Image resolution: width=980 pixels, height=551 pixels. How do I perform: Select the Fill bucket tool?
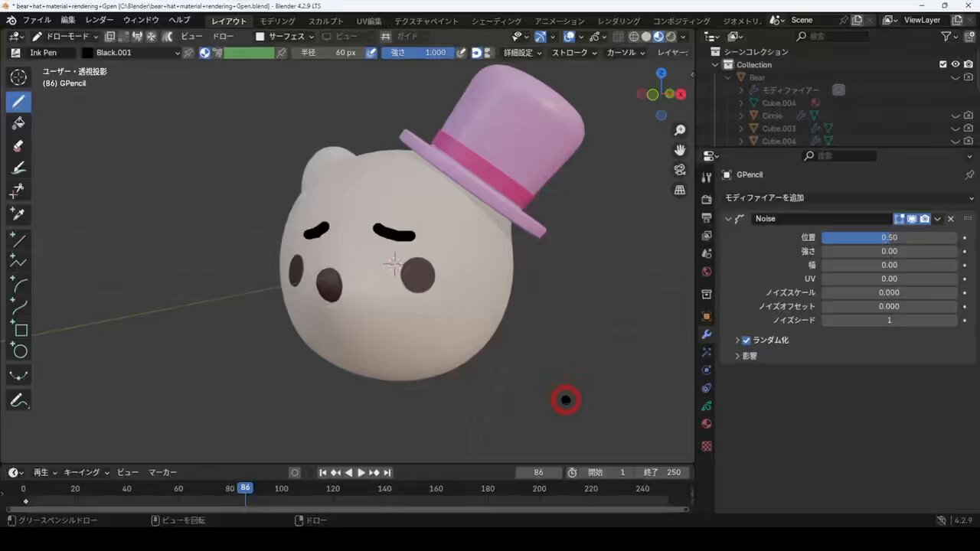tap(19, 123)
